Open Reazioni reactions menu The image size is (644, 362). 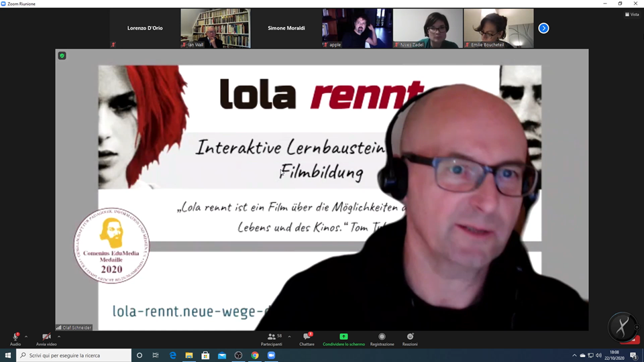(x=410, y=339)
